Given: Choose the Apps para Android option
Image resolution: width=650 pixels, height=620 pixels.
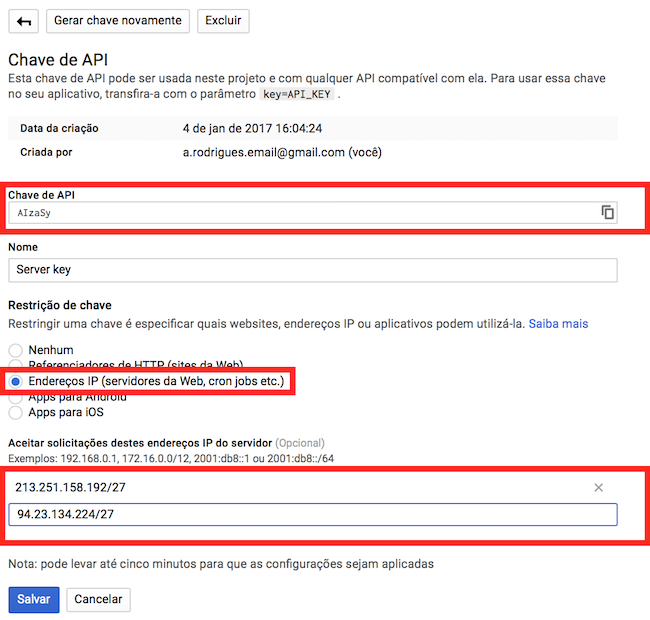Looking at the screenshot, I should pyautogui.click(x=15, y=397).
